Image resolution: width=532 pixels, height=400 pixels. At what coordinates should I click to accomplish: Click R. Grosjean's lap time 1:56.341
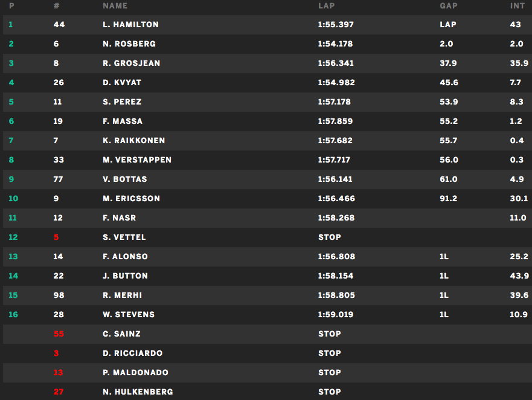click(335, 63)
